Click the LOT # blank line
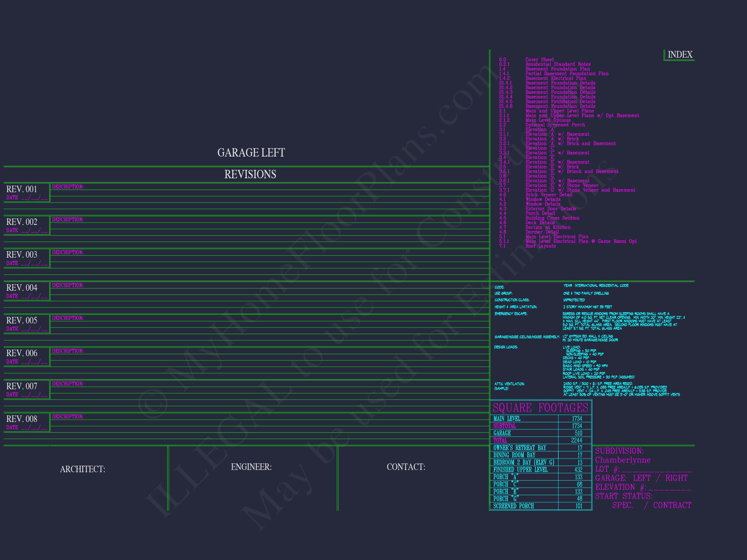The height and width of the screenshot is (560, 747). point(657,471)
